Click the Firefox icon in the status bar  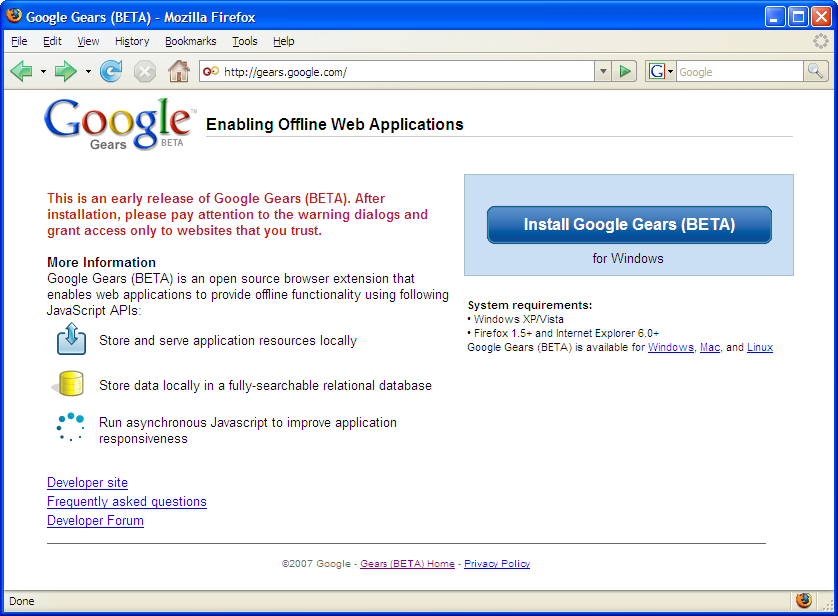pyautogui.click(x=804, y=601)
